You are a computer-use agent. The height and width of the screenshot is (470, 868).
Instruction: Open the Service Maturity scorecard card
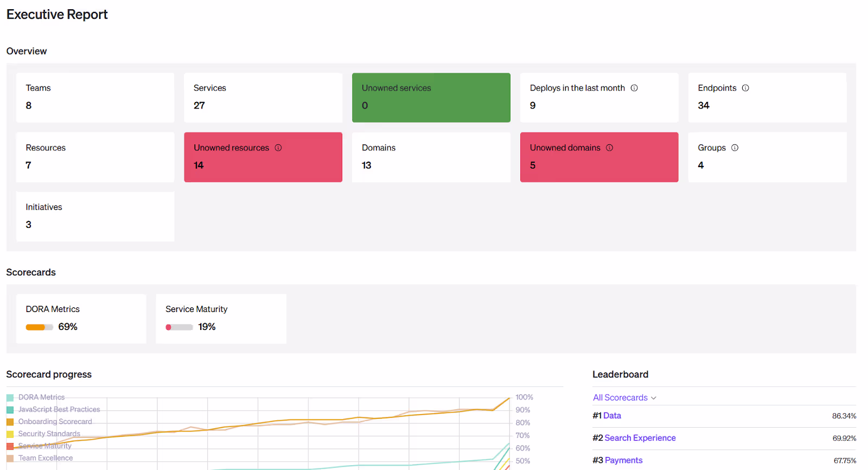pyautogui.click(x=221, y=319)
